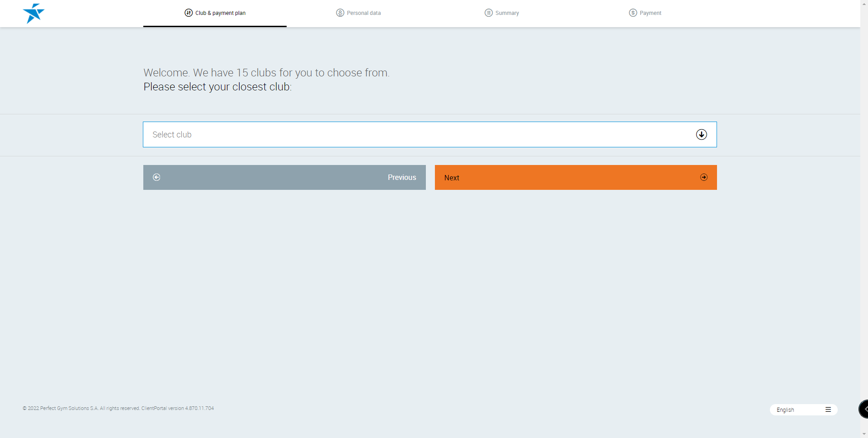Open the black chat widget at right edge
Image resolution: width=868 pixels, height=438 pixels.
(863, 409)
